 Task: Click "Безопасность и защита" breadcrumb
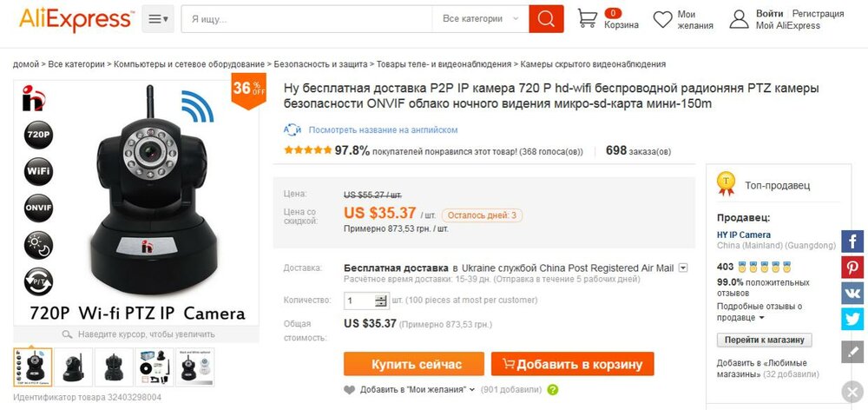[320, 64]
